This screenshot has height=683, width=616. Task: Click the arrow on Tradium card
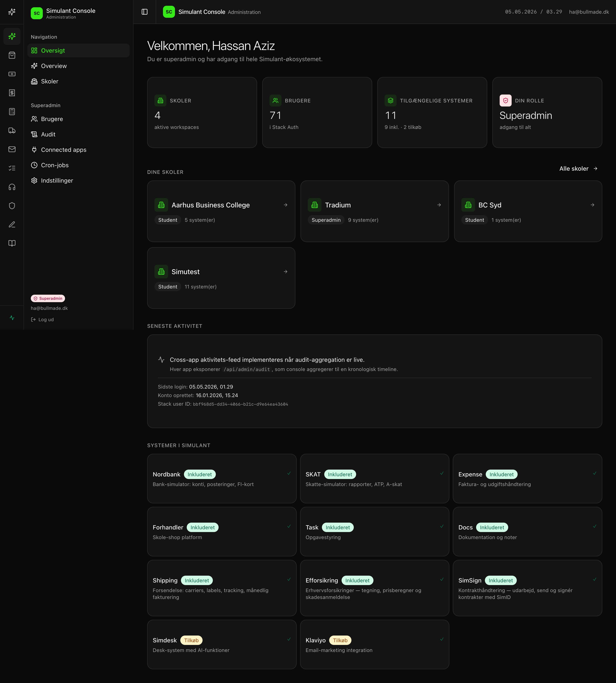pyautogui.click(x=439, y=205)
